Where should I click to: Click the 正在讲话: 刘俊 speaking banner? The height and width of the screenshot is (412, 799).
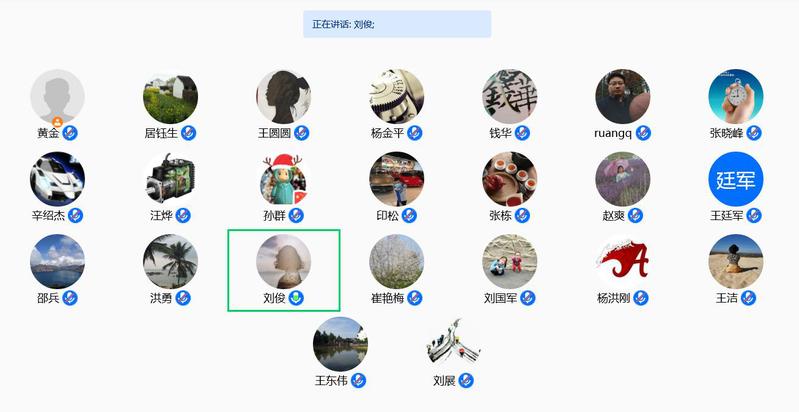point(397,24)
